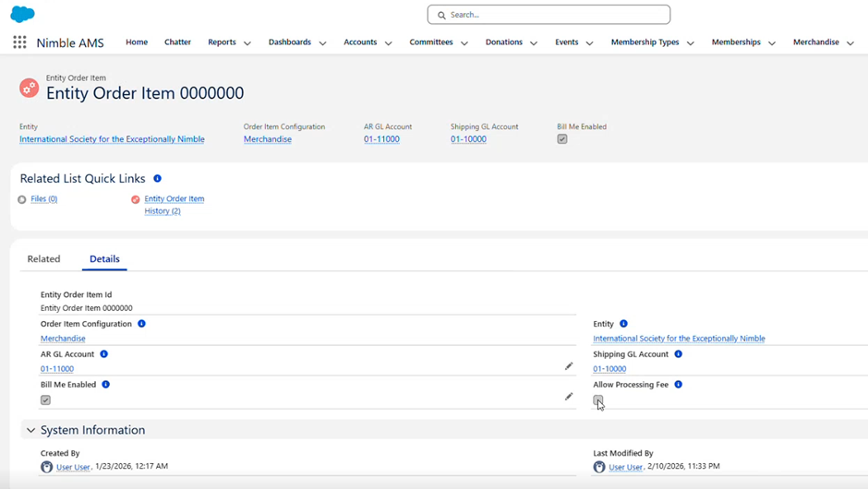Show Related List Quick Links info tooltip
868x489 pixels.
tap(157, 178)
